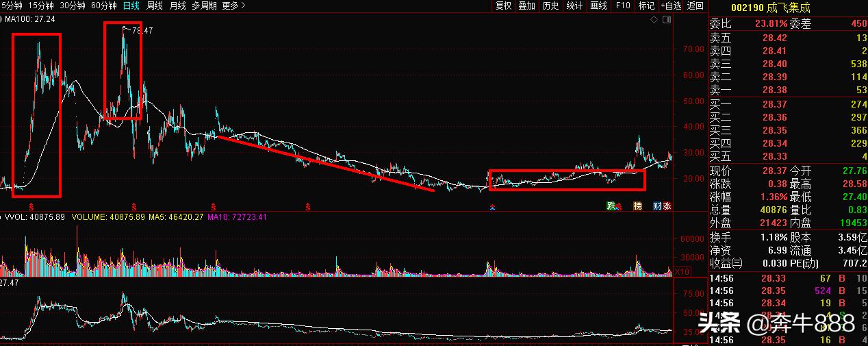Click the 内盘 value 19453

(x=852, y=223)
